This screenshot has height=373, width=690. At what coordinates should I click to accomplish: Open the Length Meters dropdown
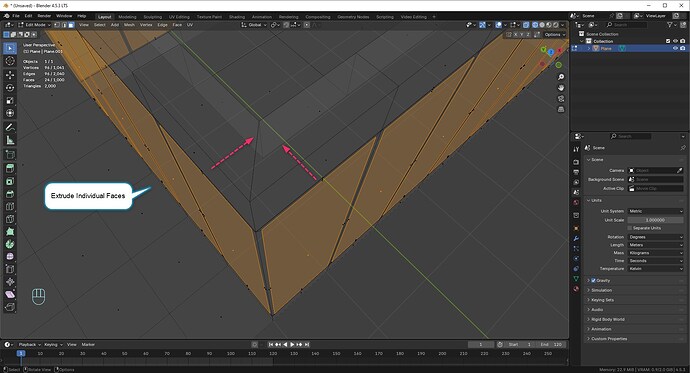[655, 245]
